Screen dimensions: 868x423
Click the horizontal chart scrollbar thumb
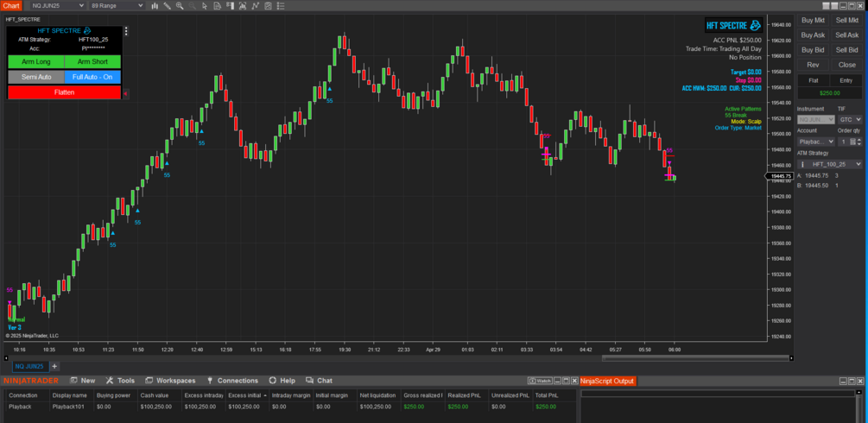[696, 358]
